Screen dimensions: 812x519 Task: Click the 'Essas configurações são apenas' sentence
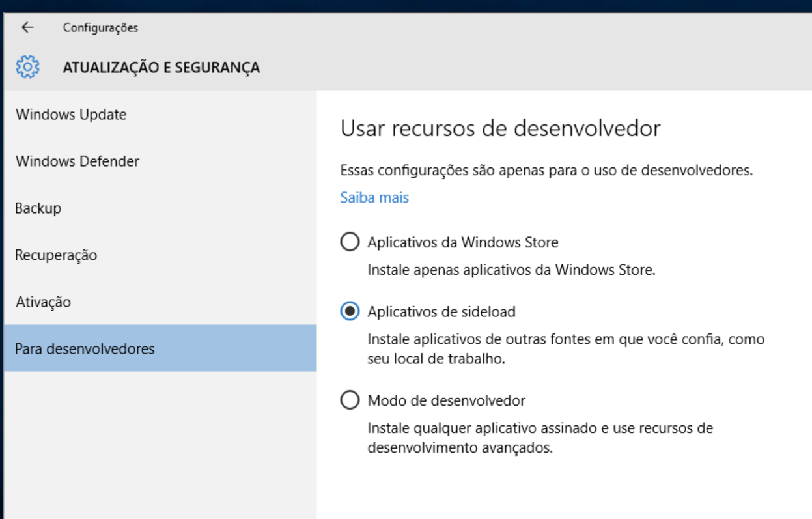[x=546, y=171]
